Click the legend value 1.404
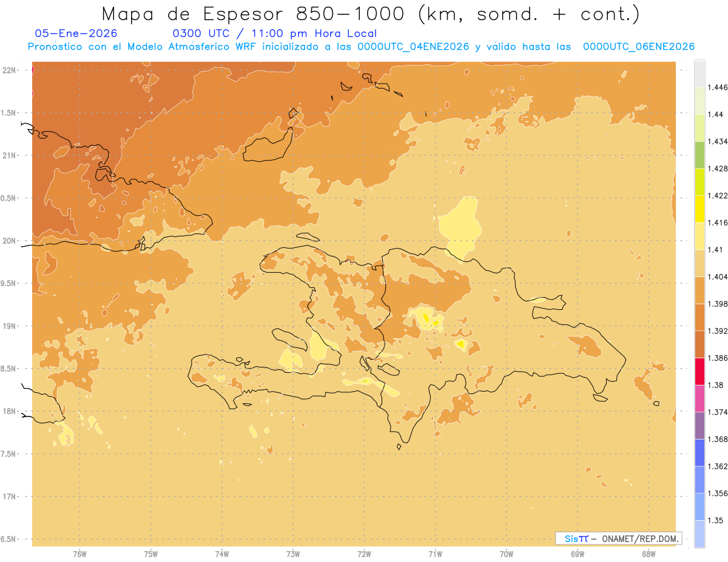Image resolution: width=728 pixels, height=562 pixels. [718, 276]
